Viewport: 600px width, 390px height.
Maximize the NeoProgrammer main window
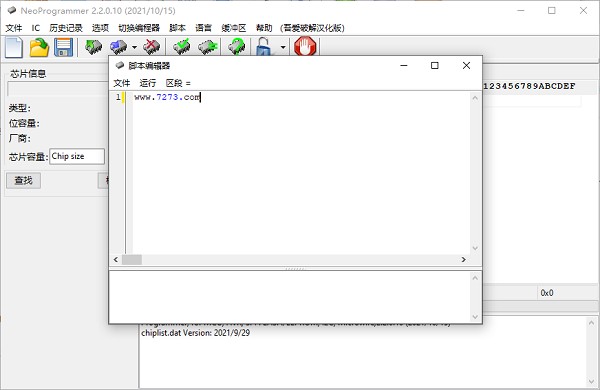click(x=552, y=11)
